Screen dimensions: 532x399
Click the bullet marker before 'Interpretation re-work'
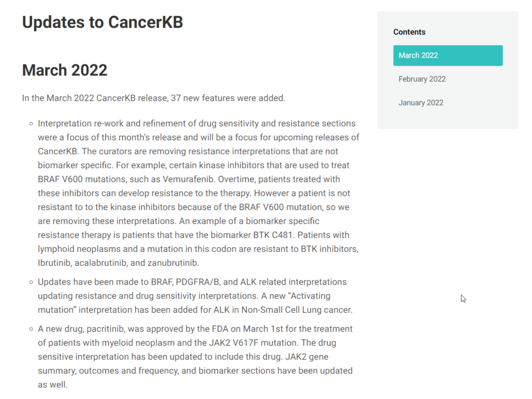31,124
